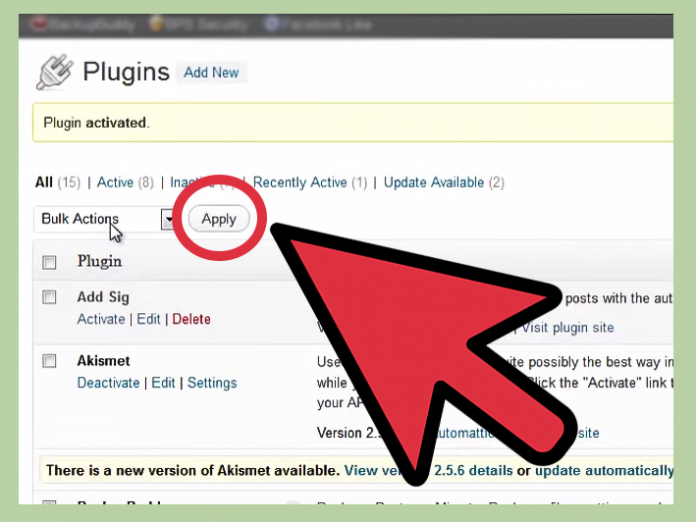Click the Add New plugin button
696x522 pixels.
(x=211, y=72)
